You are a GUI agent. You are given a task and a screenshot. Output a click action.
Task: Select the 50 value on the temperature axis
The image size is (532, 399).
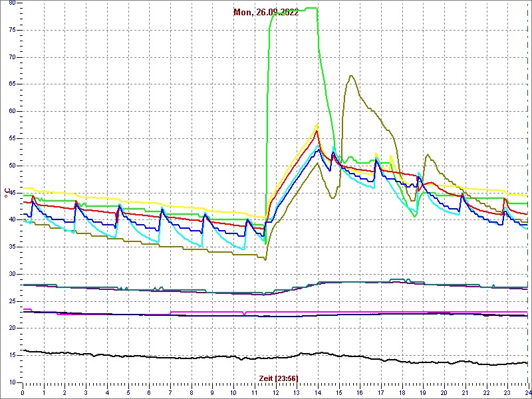(x=11, y=166)
